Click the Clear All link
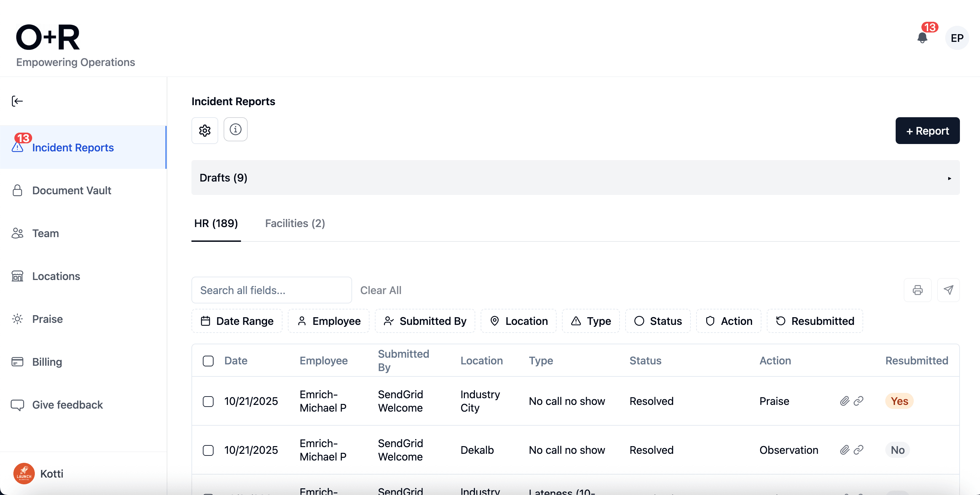Screen dimensions: 980x495 [x=381, y=290]
